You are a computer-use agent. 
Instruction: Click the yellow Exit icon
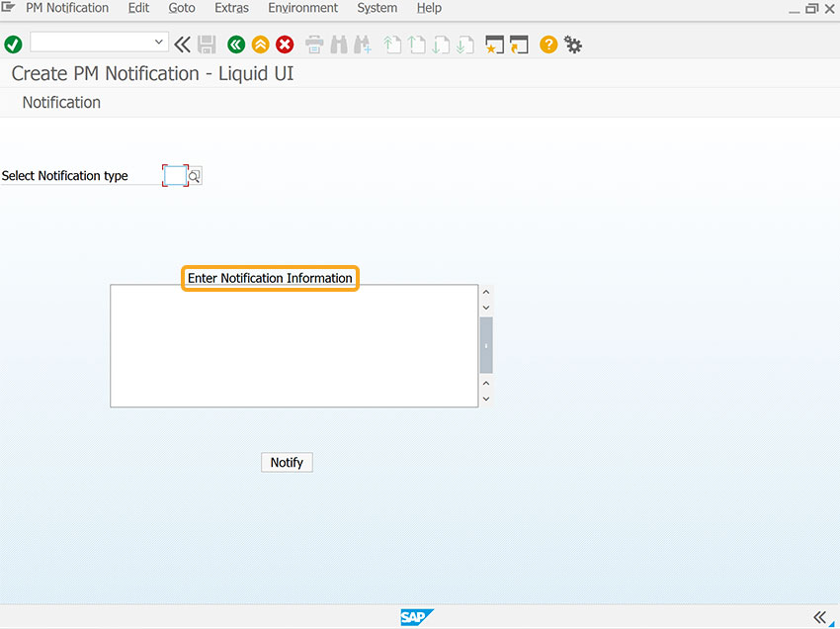coord(260,45)
